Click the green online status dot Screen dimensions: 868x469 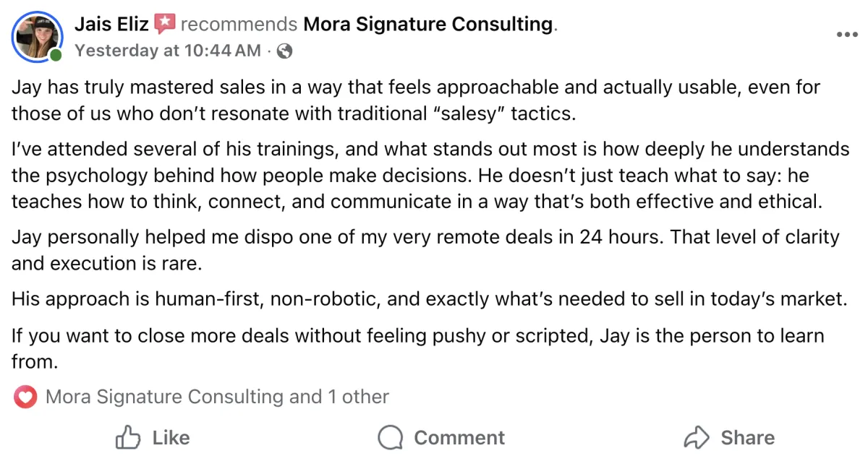click(x=56, y=54)
